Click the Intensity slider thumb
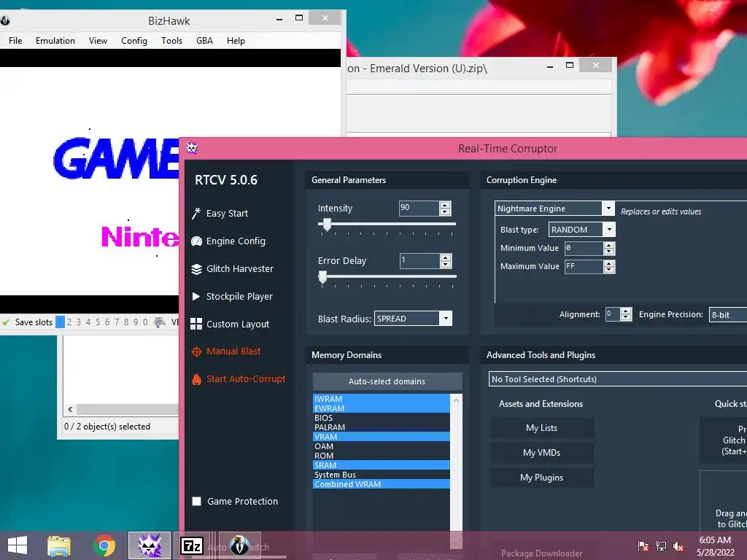747x560 pixels. 327,225
